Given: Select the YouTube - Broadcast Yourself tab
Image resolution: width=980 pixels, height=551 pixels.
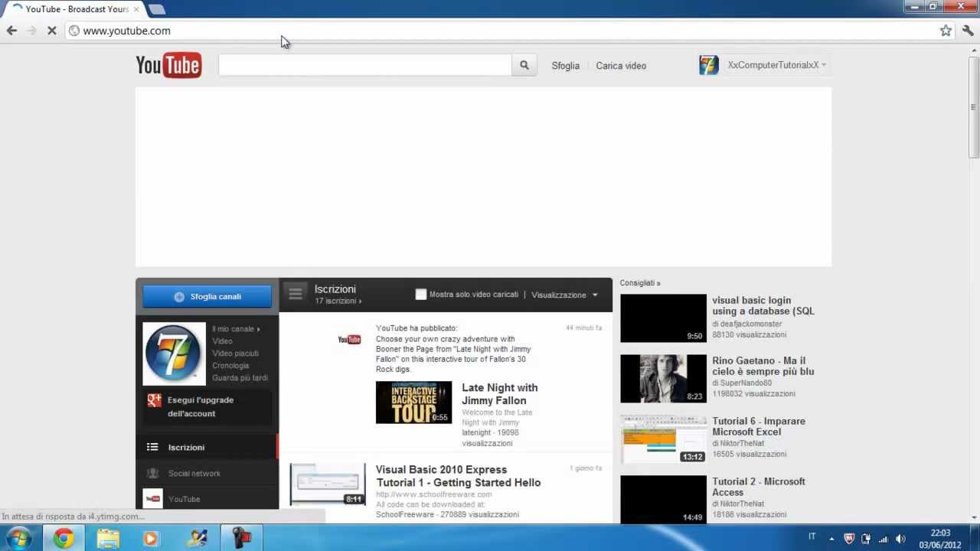Looking at the screenshot, I should (76, 9).
